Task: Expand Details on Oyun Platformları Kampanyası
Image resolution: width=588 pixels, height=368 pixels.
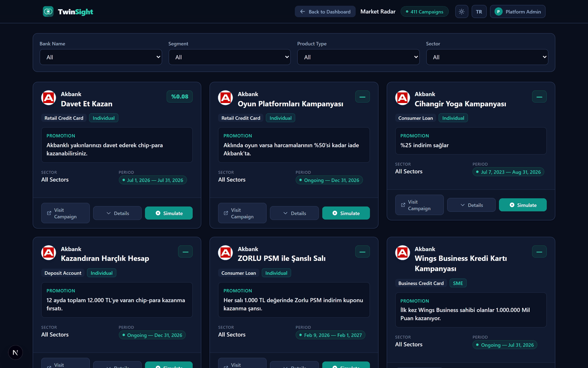Action: point(294,213)
